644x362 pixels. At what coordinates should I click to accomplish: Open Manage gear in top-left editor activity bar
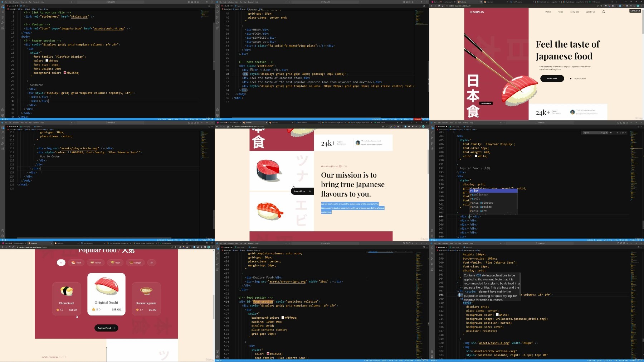pyautogui.click(x=3, y=115)
